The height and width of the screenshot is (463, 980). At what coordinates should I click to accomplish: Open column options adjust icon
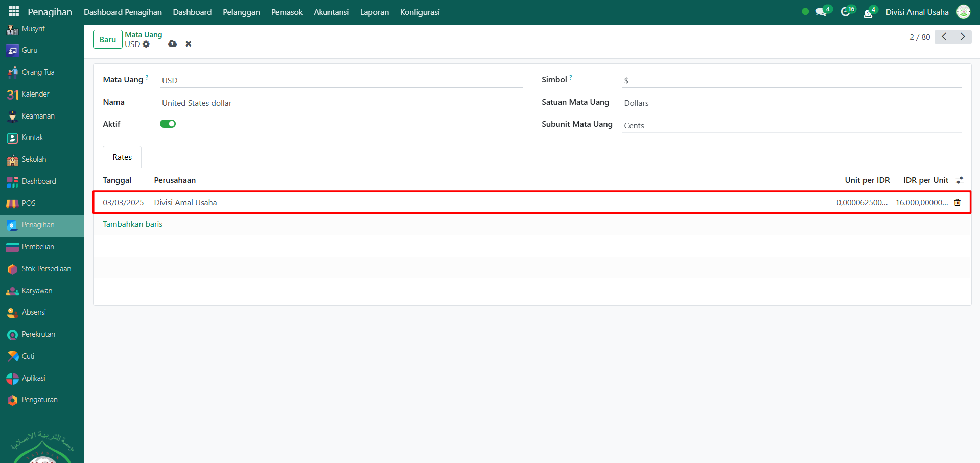[960, 180]
